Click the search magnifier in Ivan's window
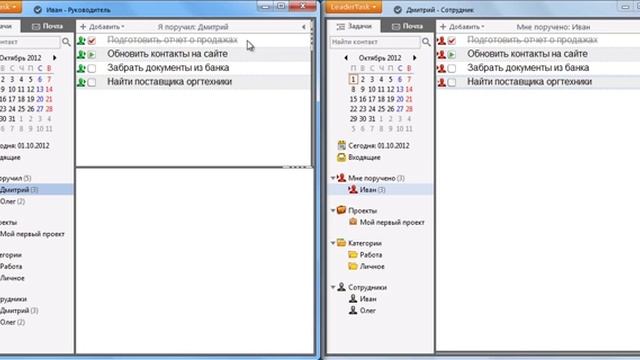Screen dimensions: 640x360 coord(66,42)
